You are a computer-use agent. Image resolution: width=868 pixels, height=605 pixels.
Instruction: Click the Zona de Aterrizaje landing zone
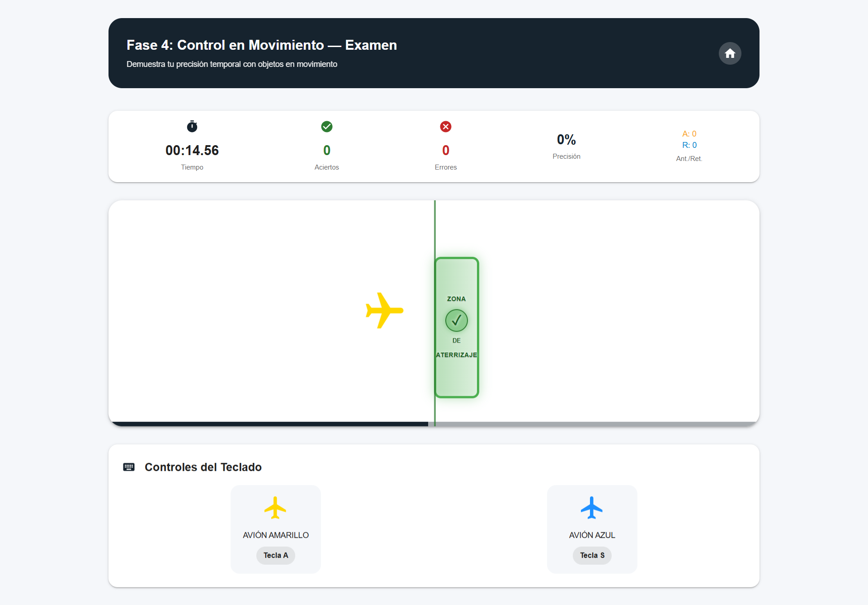pos(456,375)
